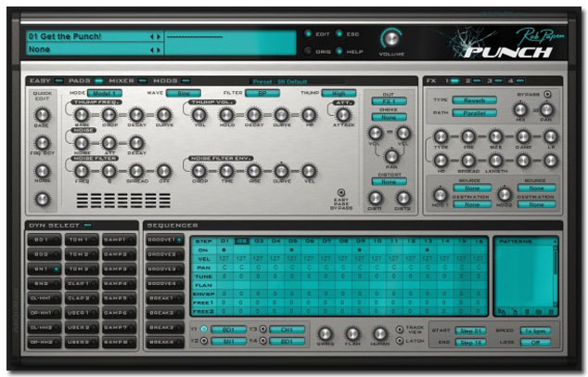
Task: Toggle the EDIT LED button
Action: 308,33
